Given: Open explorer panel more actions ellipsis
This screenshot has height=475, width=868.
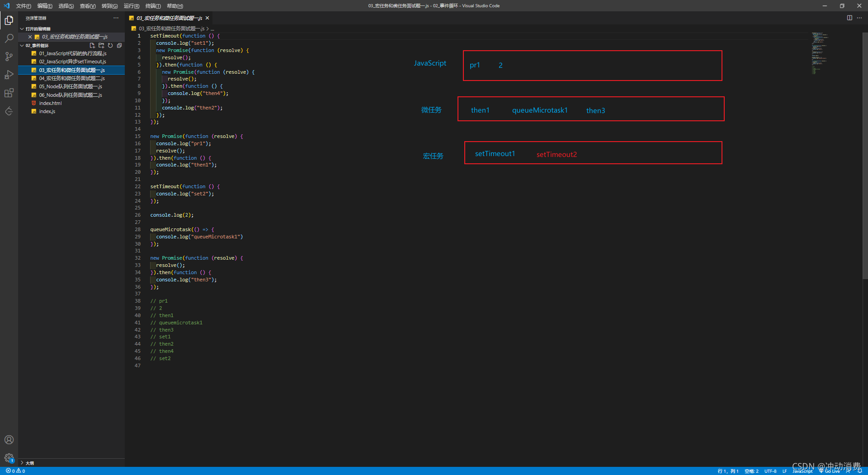Looking at the screenshot, I should 116,18.
